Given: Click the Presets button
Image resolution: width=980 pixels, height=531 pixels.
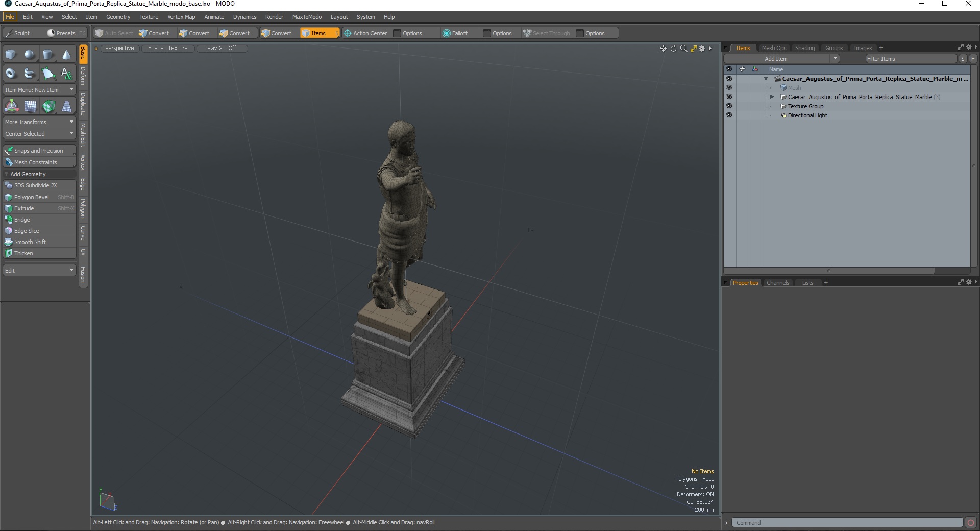Looking at the screenshot, I should click(x=66, y=33).
